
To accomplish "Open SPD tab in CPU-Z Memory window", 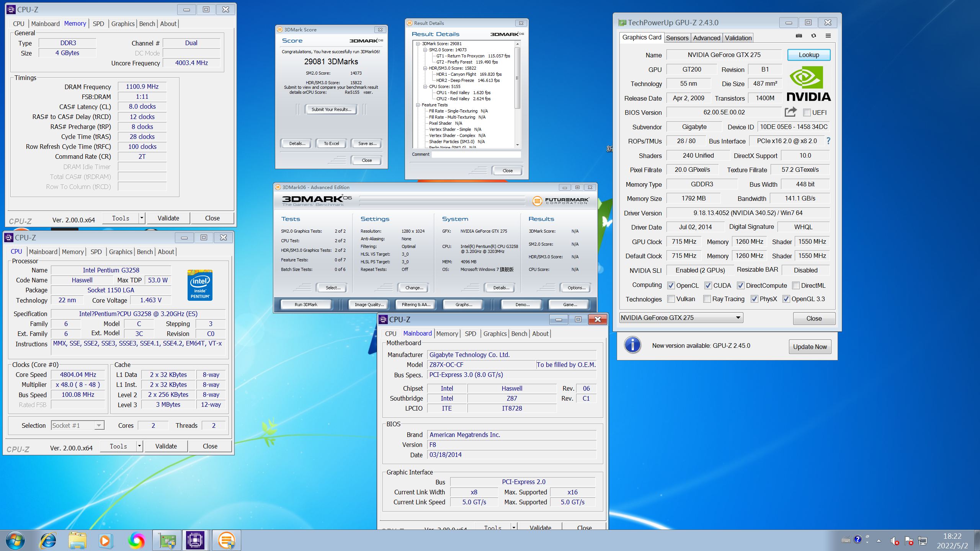I will pos(98,24).
